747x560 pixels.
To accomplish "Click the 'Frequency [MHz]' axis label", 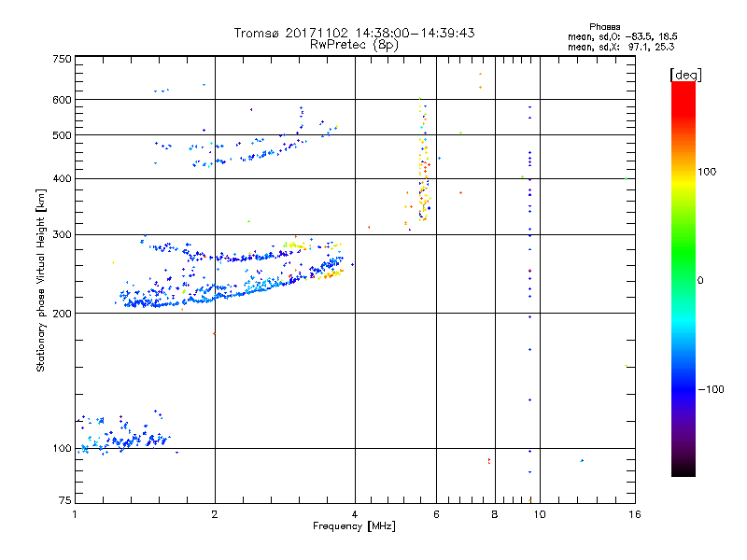I will (x=354, y=526).
